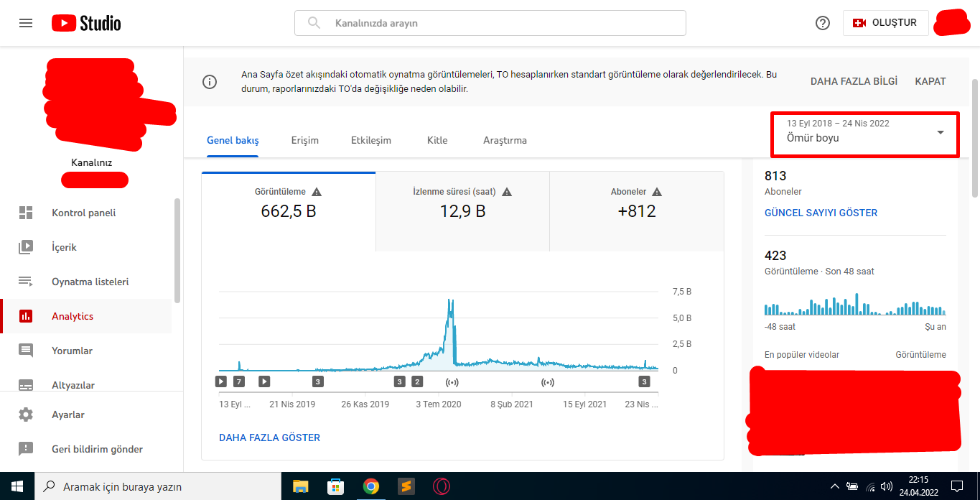Click the battery icon in system tray
Image resolution: width=980 pixels, height=500 pixels.
(x=853, y=486)
